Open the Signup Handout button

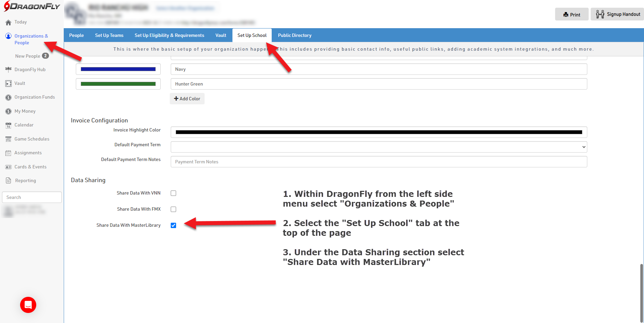pos(618,14)
